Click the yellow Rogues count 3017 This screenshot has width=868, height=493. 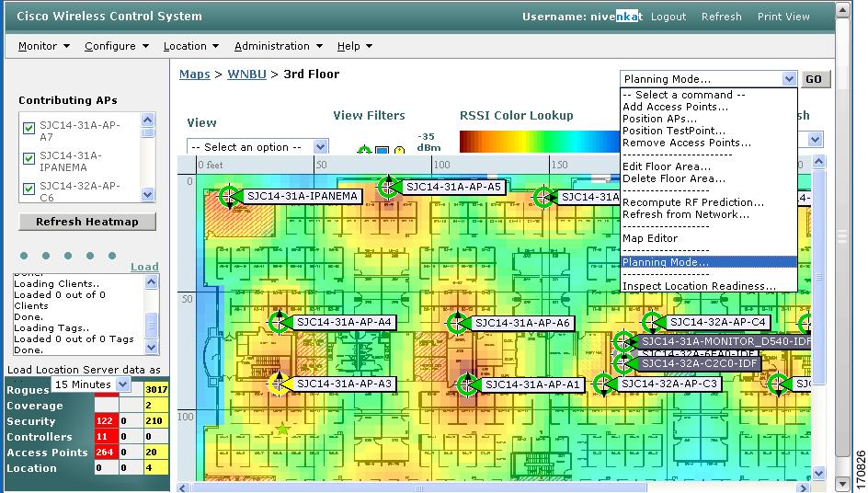[156, 389]
